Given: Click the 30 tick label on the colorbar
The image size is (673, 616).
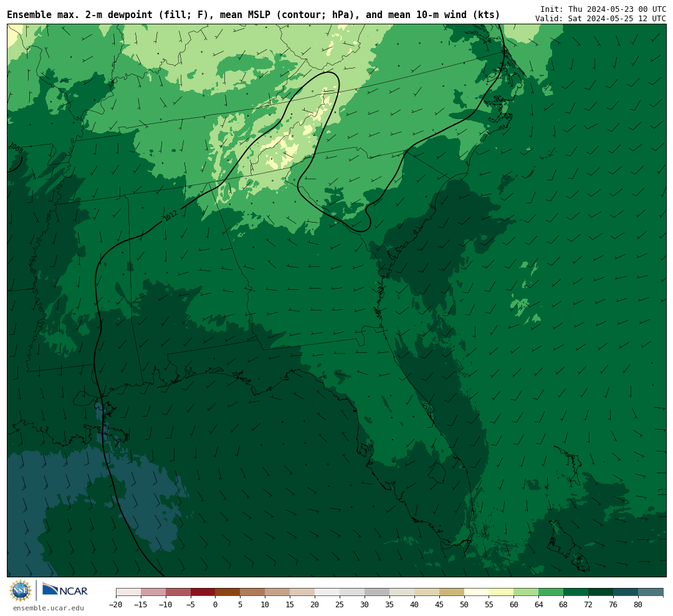Looking at the screenshot, I should click(365, 605).
